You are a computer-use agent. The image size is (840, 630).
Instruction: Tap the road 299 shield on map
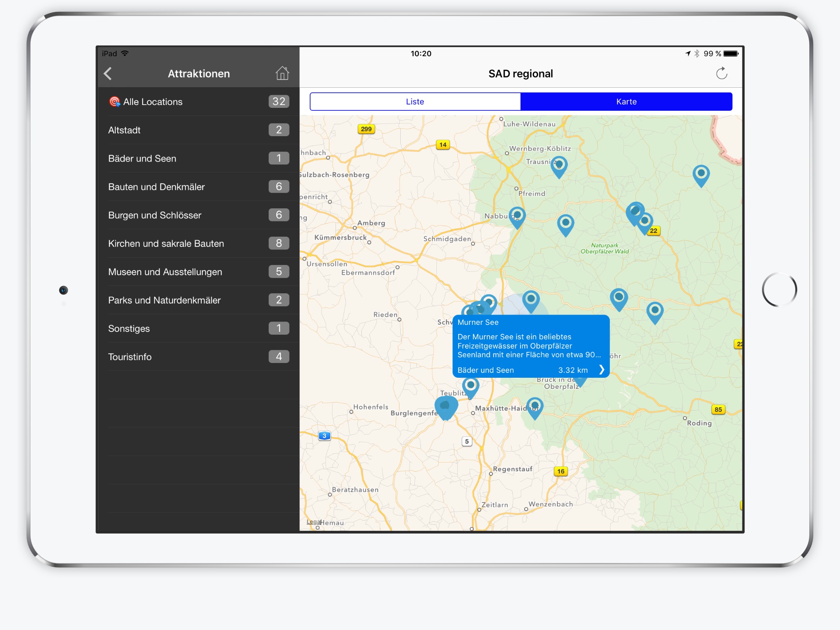[366, 129]
